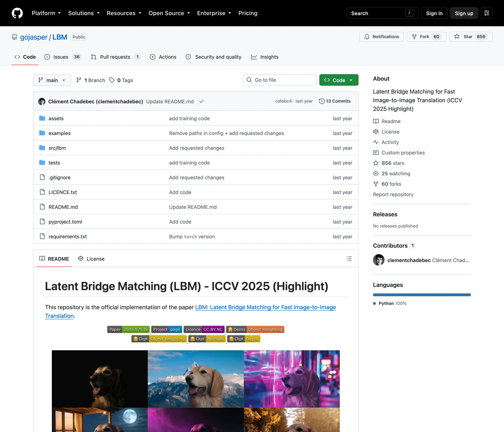Click the Report repository link
The height and width of the screenshot is (432, 504).
click(393, 194)
